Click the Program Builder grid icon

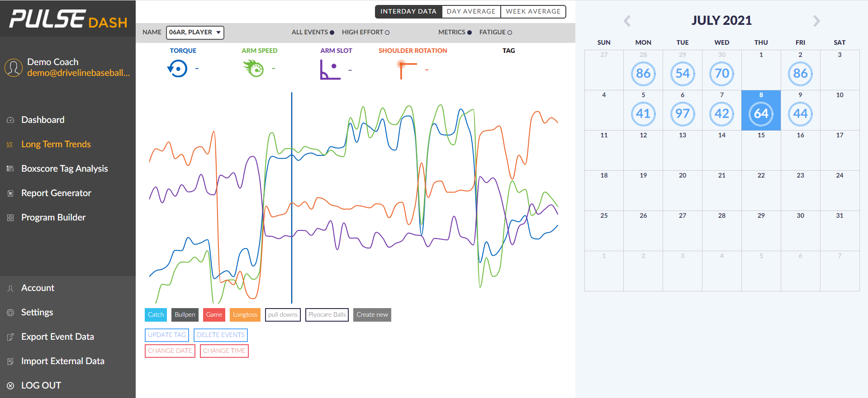pos(10,218)
